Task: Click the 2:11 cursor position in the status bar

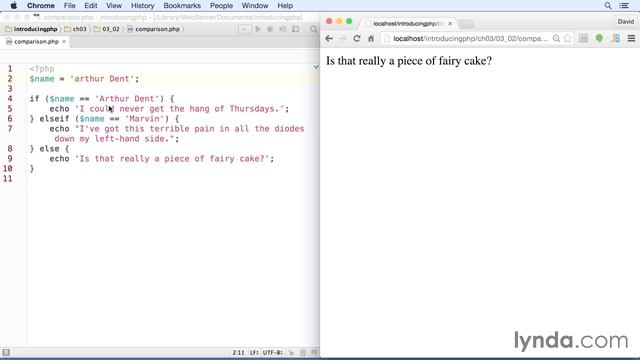Action: tap(238, 352)
